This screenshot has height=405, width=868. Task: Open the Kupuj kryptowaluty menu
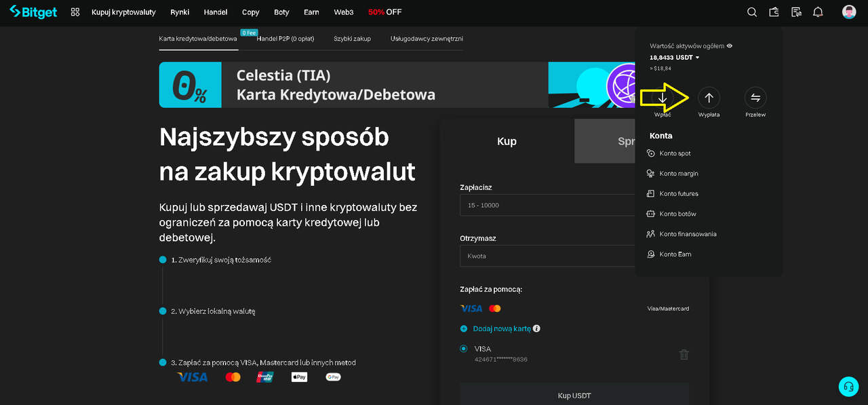click(x=123, y=12)
